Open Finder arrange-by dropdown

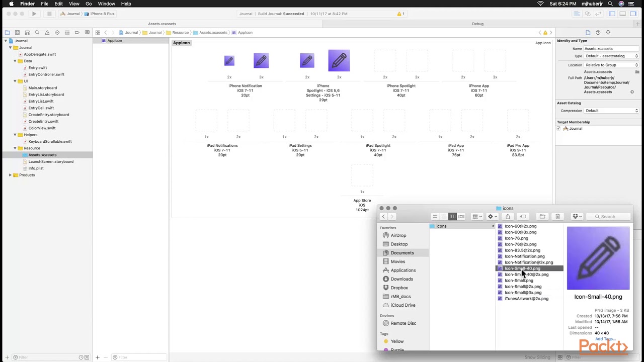pyautogui.click(x=477, y=217)
